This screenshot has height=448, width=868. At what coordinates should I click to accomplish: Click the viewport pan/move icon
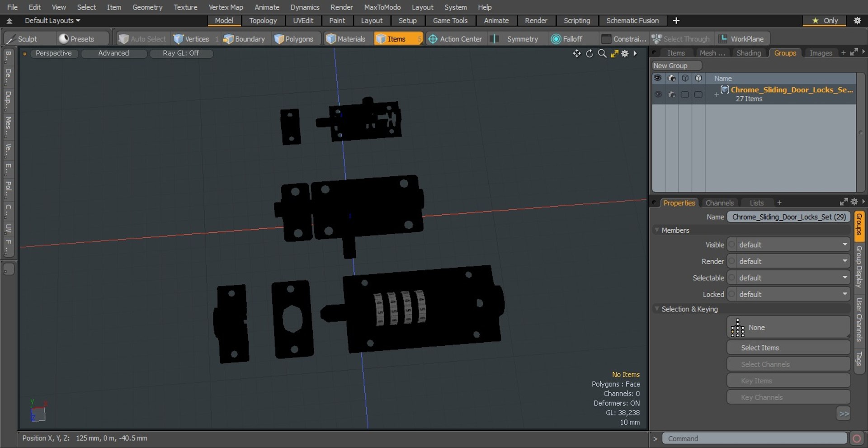coord(576,53)
